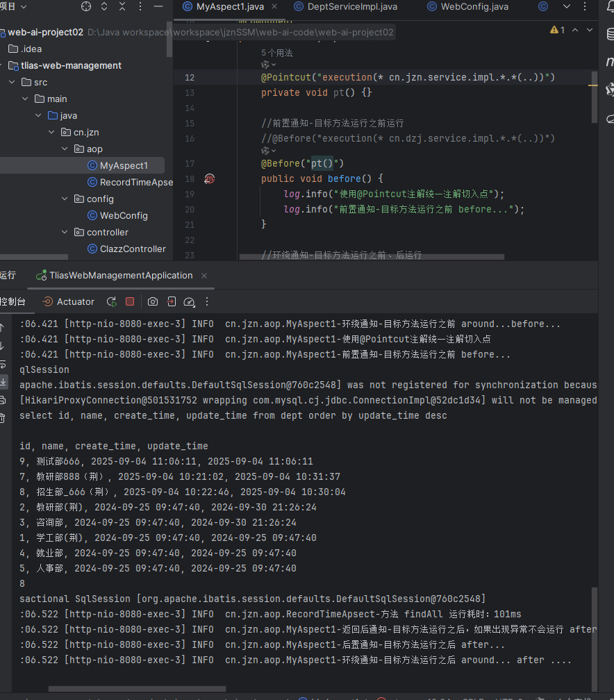Click the "9, 测试部666" result row
Image resolution: width=614 pixels, height=700 pixels.
[166, 461]
